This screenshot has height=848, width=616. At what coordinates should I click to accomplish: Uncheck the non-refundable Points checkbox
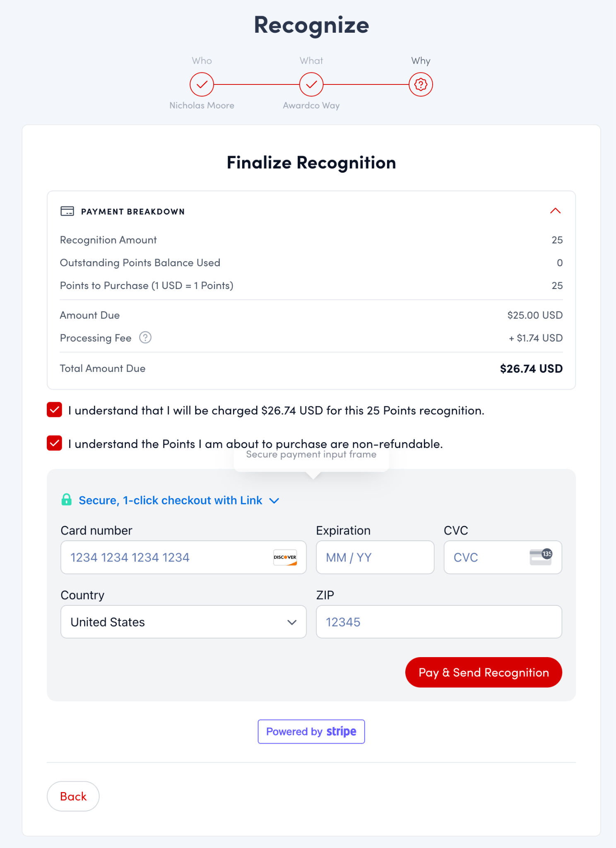click(55, 443)
